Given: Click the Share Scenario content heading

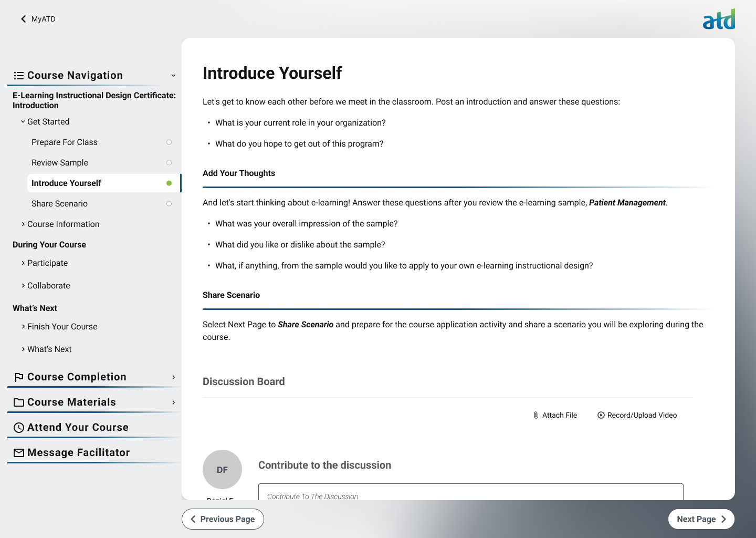Looking at the screenshot, I should pyautogui.click(x=231, y=295).
